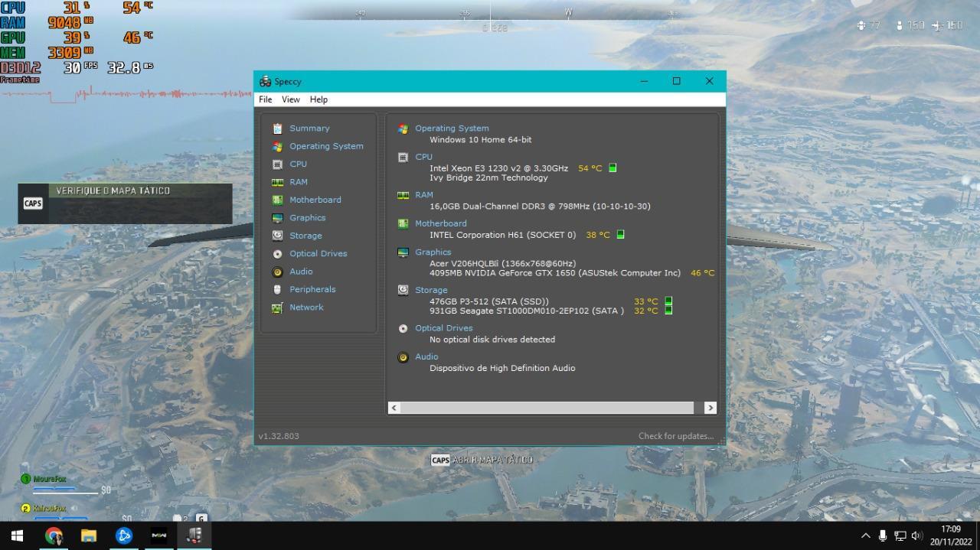Click the green temperature indicator beside 33 °C

pyautogui.click(x=668, y=301)
